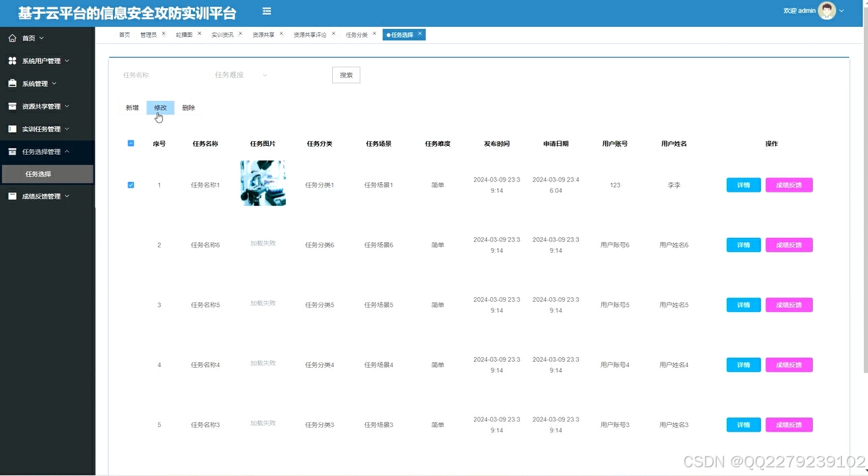Screen dimensions: 868x476
Task: Toggle the select-all checkbox in table header
Action: [130, 143]
